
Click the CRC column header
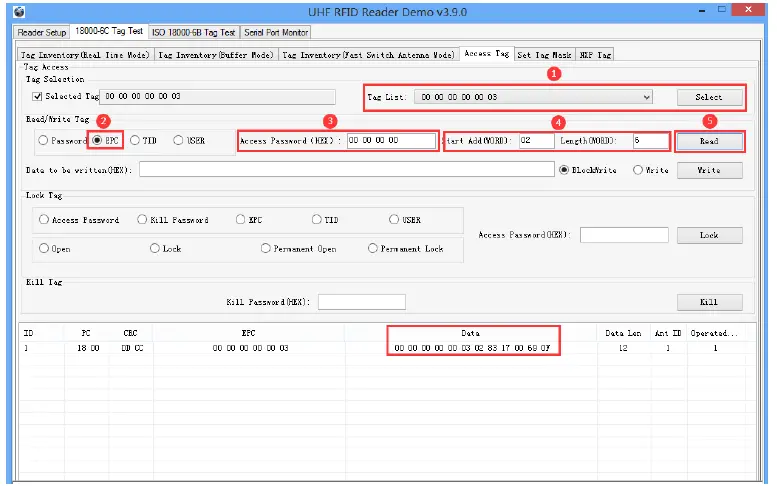[x=131, y=333]
